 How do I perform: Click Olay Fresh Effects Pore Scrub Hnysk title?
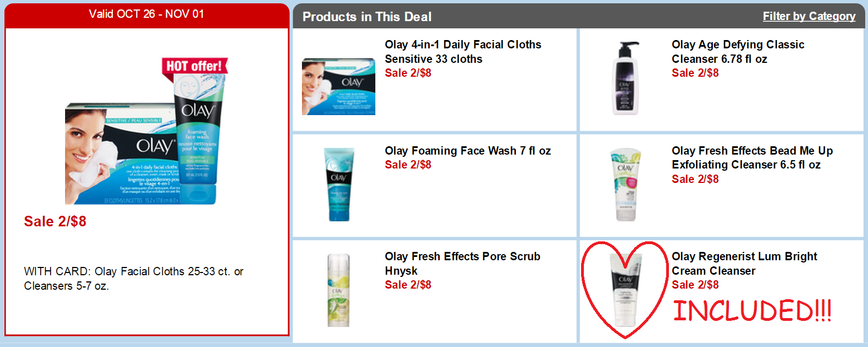click(x=462, y=264)
